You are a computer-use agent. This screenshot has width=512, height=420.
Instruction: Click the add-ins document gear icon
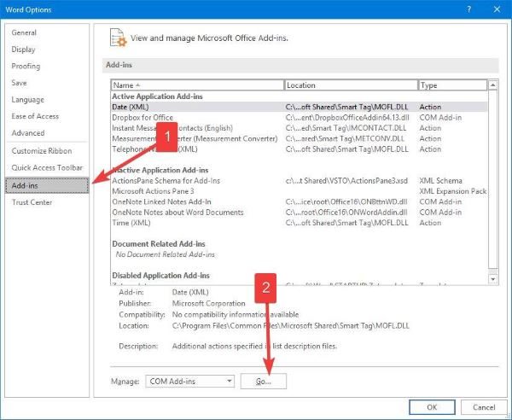click(118, 38)
